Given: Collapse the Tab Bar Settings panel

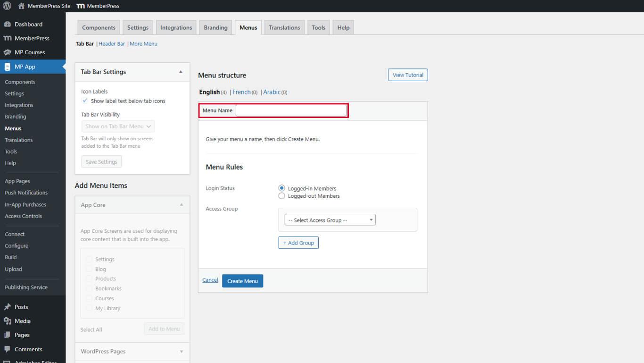Looking at the screenshot, I should pos(181,72).
